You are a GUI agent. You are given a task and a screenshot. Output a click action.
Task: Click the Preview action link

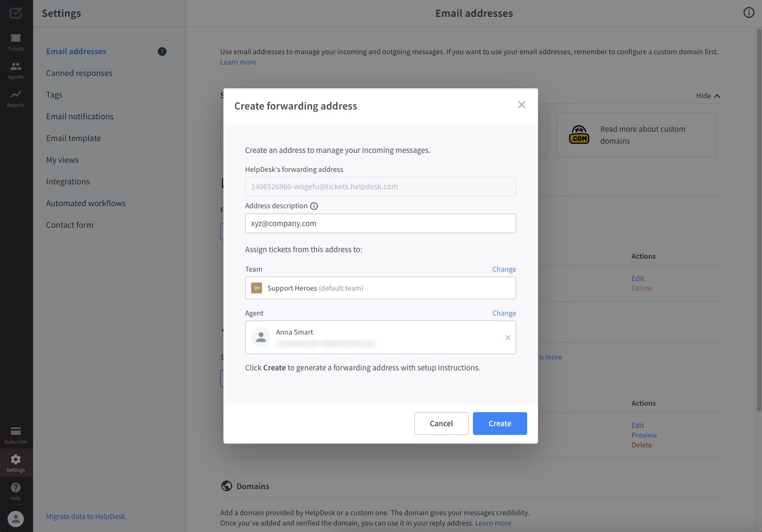click(644, 435)
